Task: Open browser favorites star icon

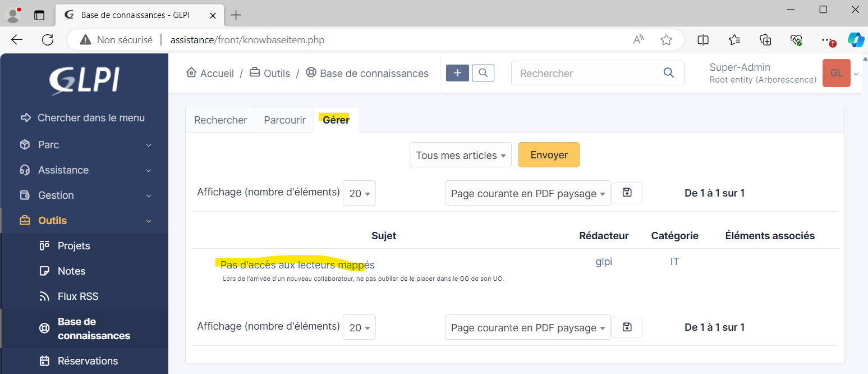Action: (666, 40)
